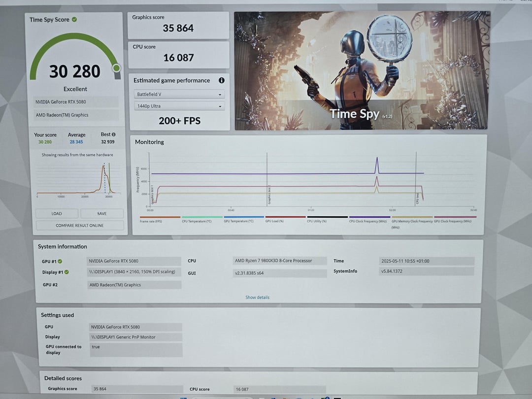This screenshot has height=399, width=532.
Task: Click the CPU score value 16 087
Action: pyautogui.click(x=178, y=58)
